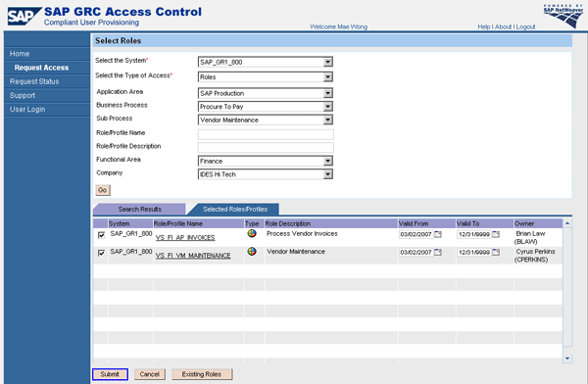The width and height of the screenshot is (588, 384).
Task: Expand the Functional Area dropdown
Action: (x=327, y=161)
